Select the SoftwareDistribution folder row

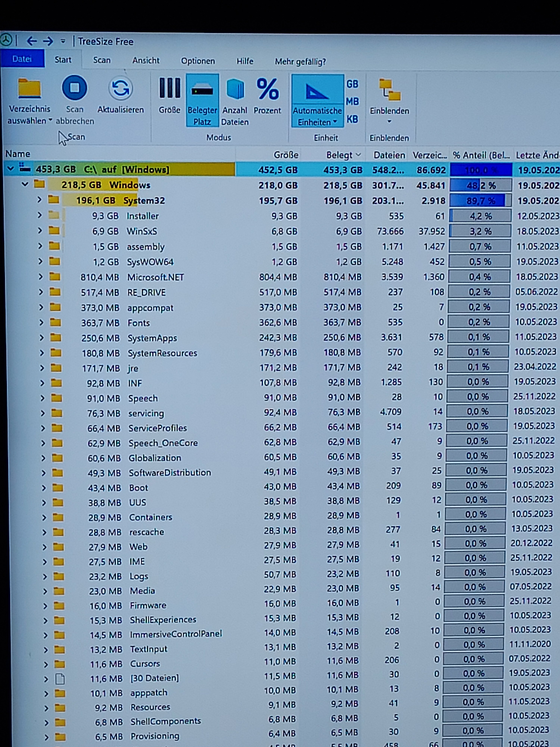[169, 473]
